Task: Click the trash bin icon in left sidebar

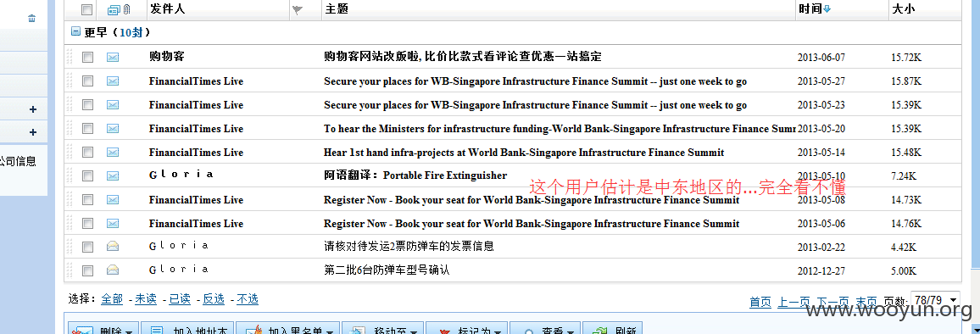Action: [32, 19]
